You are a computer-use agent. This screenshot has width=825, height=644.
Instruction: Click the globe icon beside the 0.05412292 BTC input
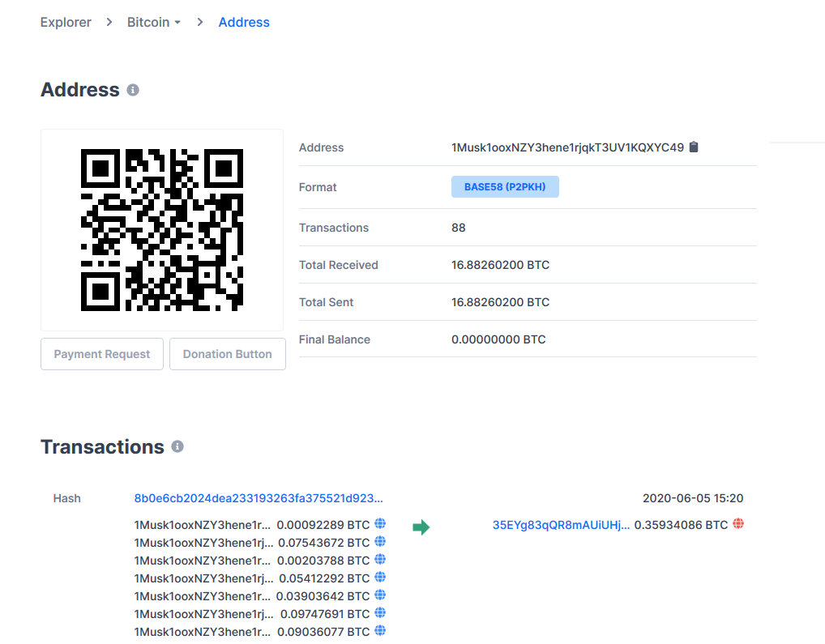click(x=380, y=578)
